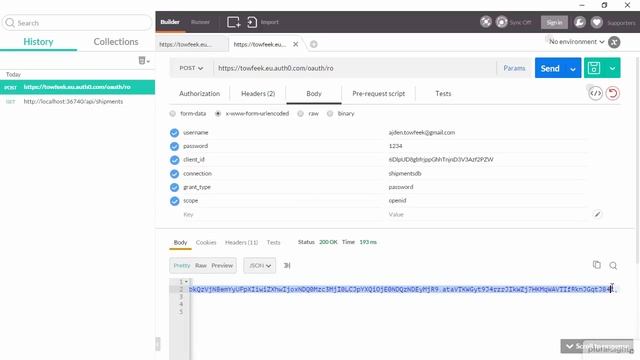
Task: Open save options dropdown arrow
Action: tap(612, 68)
